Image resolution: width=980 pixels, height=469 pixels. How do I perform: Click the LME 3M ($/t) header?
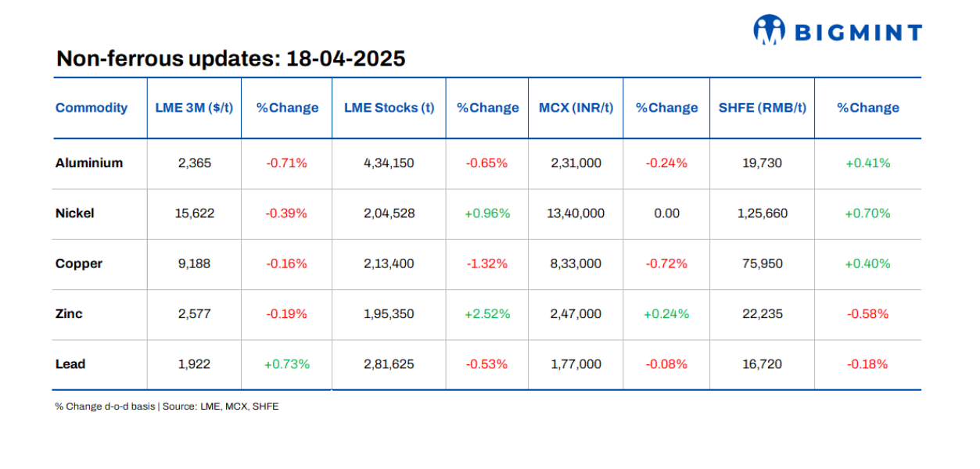pos(194,108)
